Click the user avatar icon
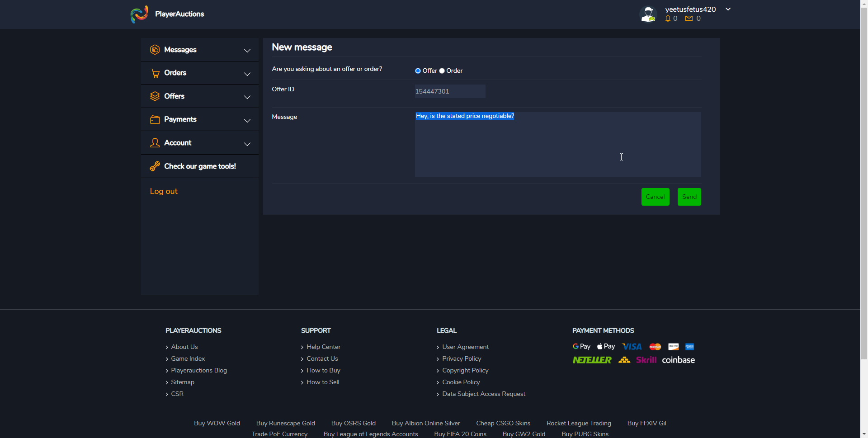 coord(648,14)
